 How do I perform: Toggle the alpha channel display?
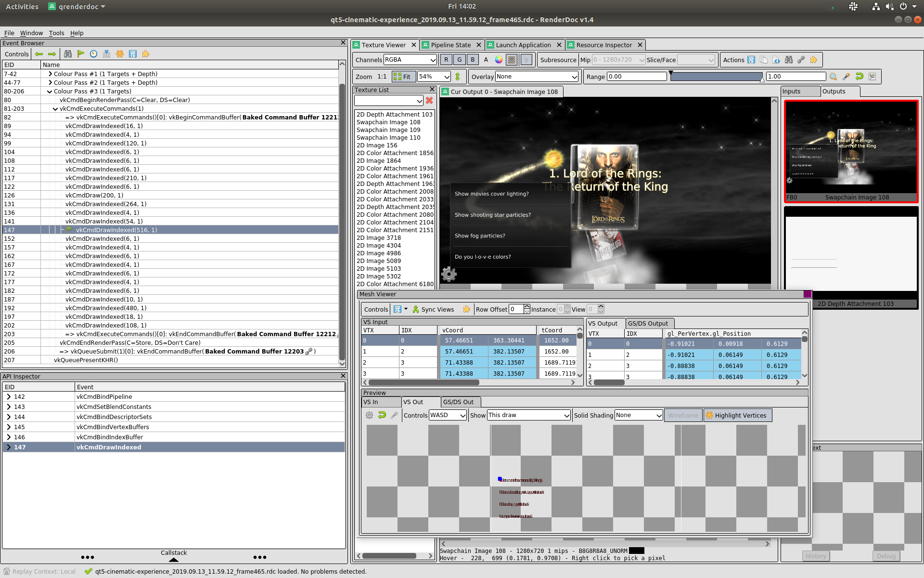click(486, 59)
